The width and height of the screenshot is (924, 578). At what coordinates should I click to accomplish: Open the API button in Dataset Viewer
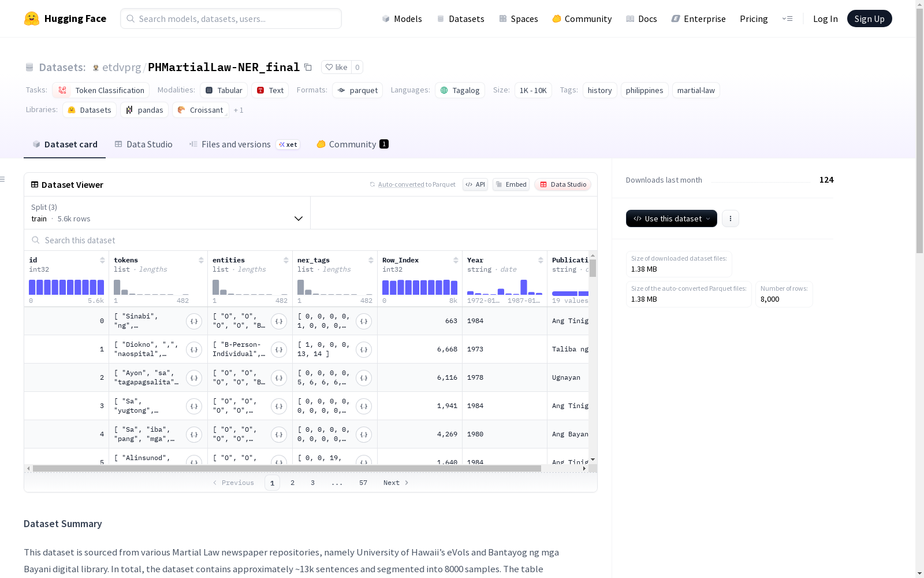pyautogui.click(x=475, y=184)
